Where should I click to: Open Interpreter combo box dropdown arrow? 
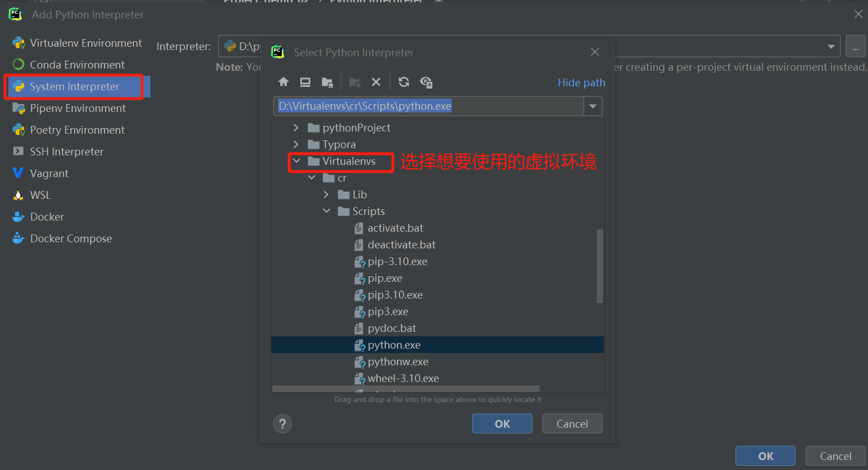pos(831,46)
